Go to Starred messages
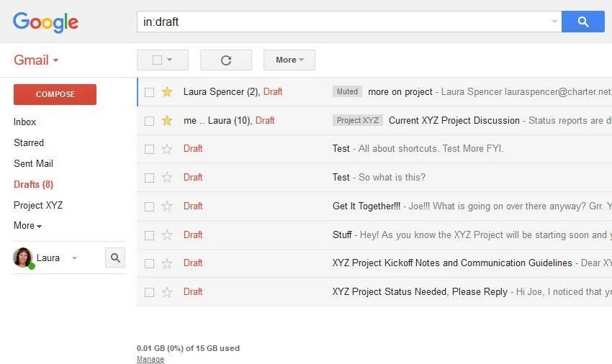The image size is (612, 364). [x=29, y=142]
